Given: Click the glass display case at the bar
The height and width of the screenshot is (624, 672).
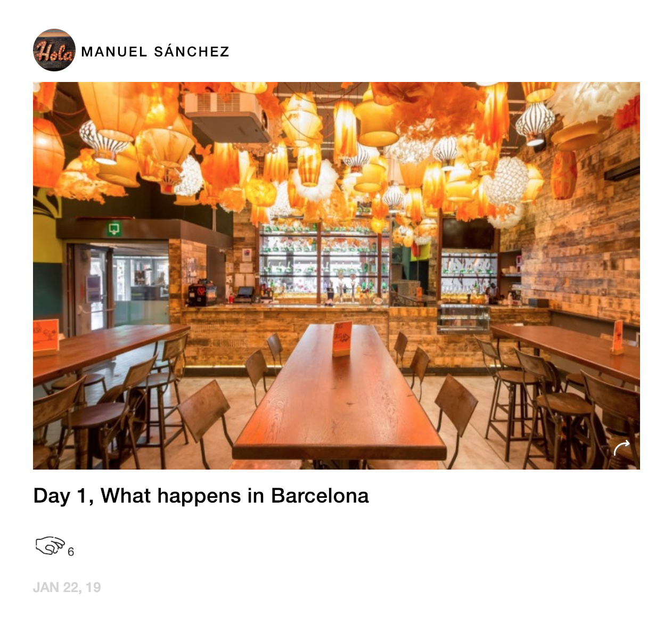Looking at the screenshot, I should tap(463, 318).
